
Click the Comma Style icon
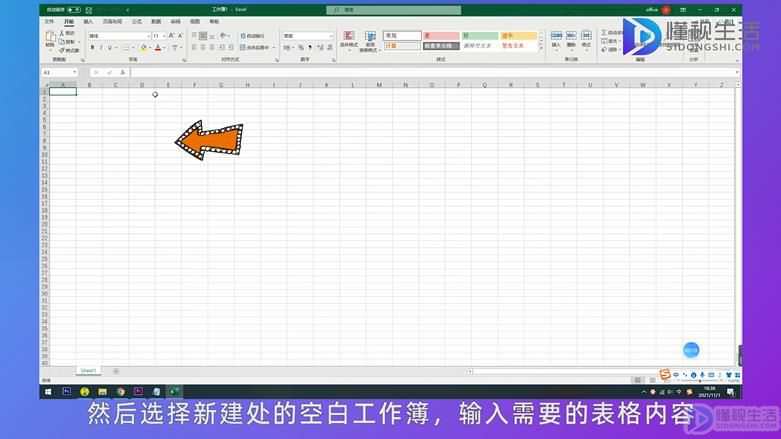[310, 47]
